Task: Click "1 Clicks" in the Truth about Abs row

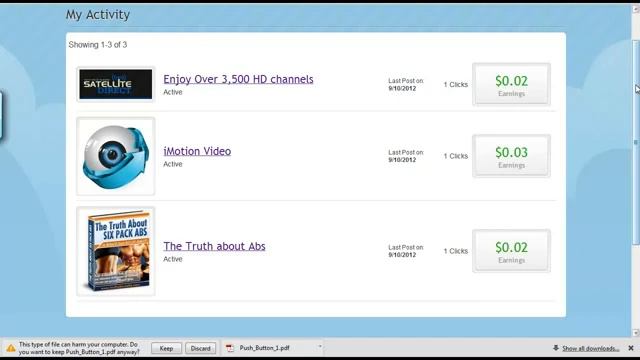Action: tap(456, 251)
